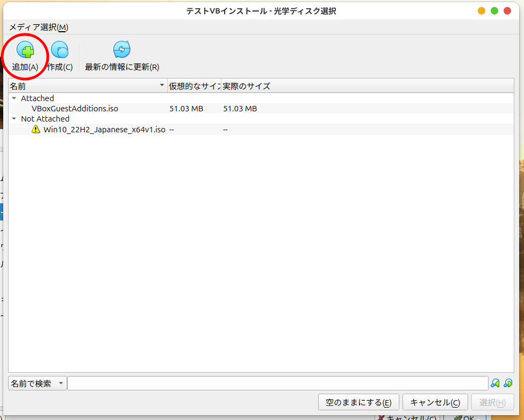
Task: Sort by the 名前 column header
Action: point(86,86)
